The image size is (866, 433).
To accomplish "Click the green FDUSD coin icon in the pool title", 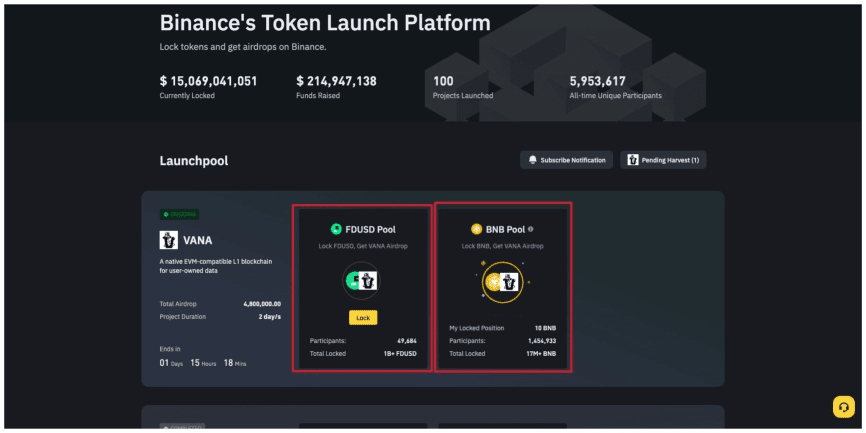I will coord(337,229).
